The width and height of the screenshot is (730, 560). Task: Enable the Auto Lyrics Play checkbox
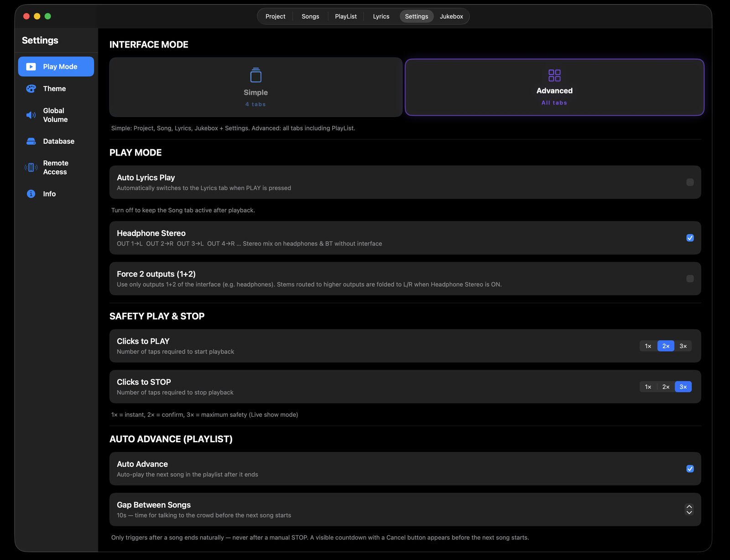[x=690, y=182]
